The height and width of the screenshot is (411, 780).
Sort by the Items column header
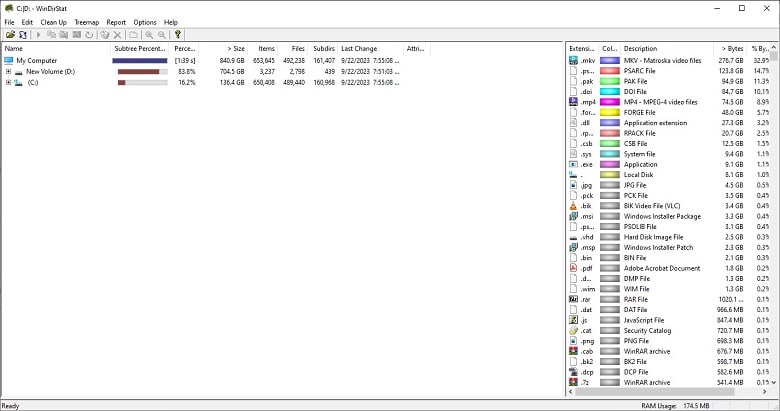[262, 48]
